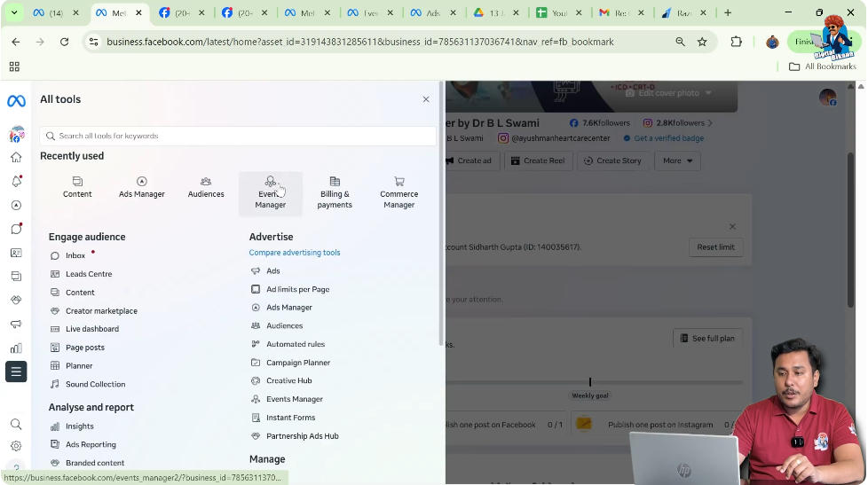Dismiss the account limit notice
This screenshot has height=485, width=868.
click(732, 227)
